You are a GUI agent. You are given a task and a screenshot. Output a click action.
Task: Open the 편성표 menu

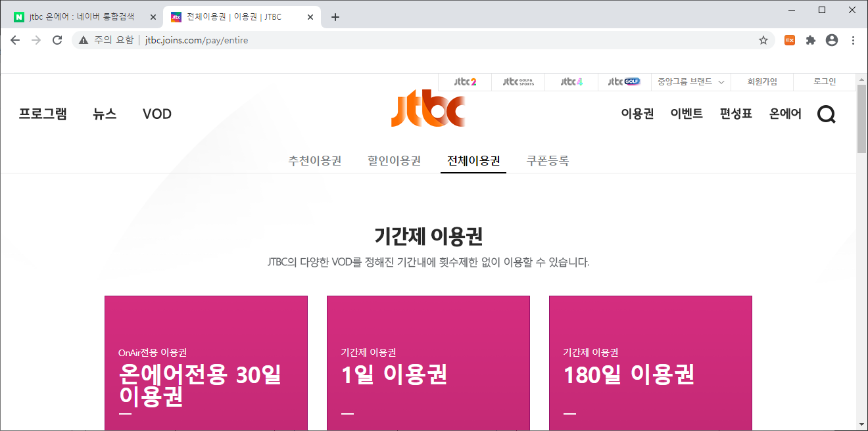point(736,114)
